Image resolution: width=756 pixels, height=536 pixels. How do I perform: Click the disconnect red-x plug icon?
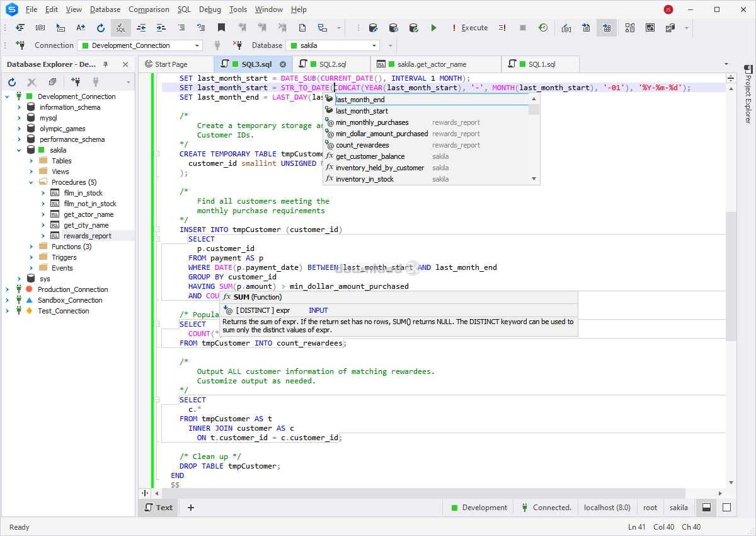238,45
